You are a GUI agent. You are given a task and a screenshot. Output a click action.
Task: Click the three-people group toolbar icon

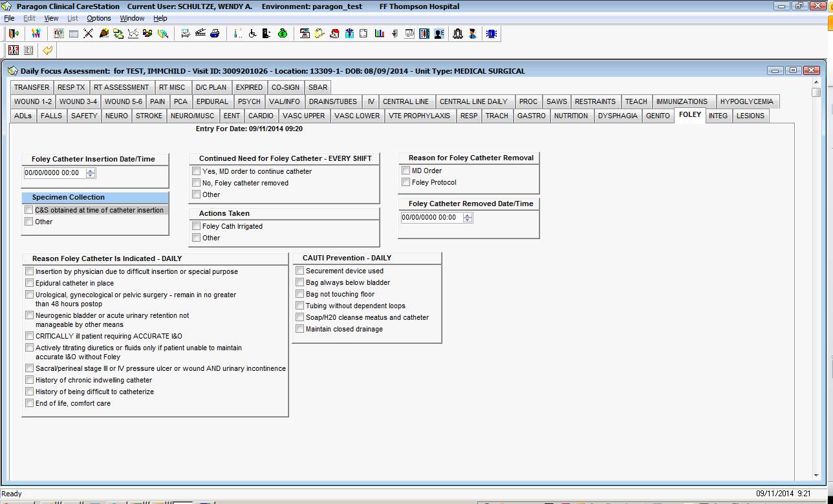(x=148, y=34)
